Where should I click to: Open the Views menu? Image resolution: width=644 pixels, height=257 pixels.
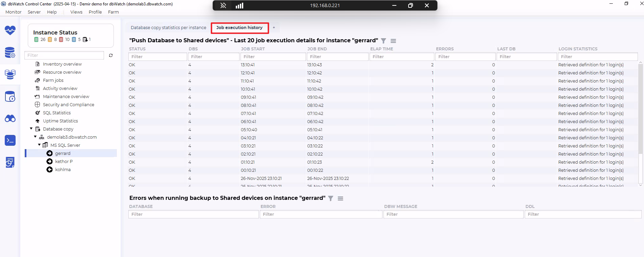tap(76, 12)
